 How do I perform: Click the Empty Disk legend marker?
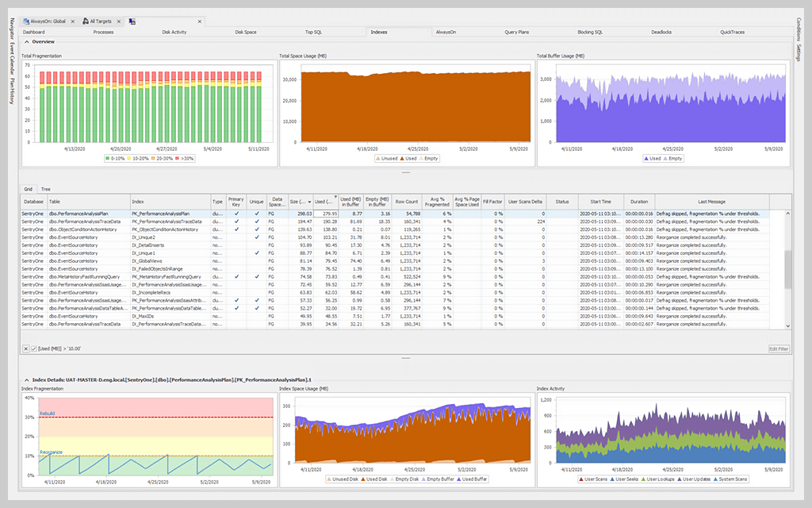click(x=394, y=479)
